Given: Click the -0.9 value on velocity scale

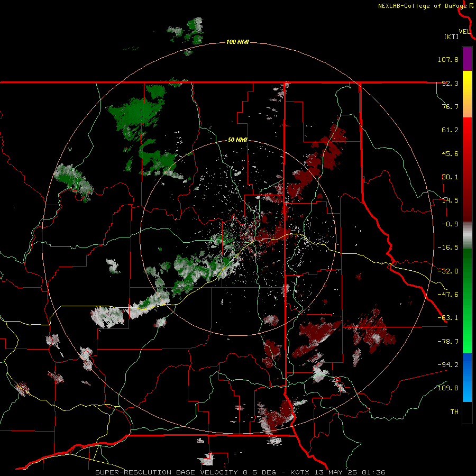Looking at the screenshot, I should [x=450, y=224].
